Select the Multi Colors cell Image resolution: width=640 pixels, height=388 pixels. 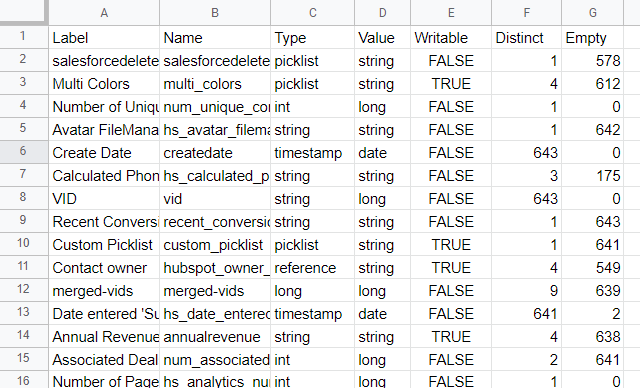coord(104,84)
